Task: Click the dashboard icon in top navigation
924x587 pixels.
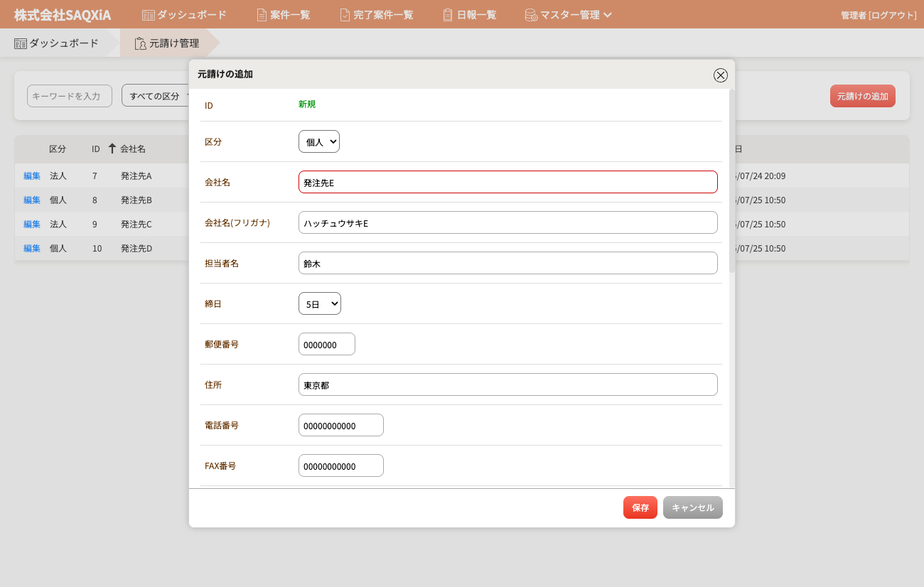Action: click(x=149, y=15)
